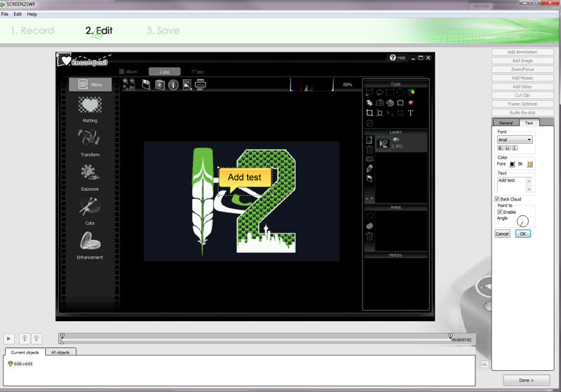The width and height of the screenshot is (561, 392).
Task: Pick the Bk orange color swatch
Action: click(x=530, y=164)
